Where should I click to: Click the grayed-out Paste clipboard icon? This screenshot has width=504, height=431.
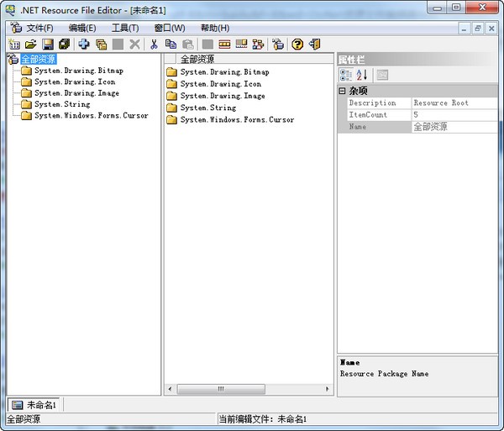pos(187,45)
